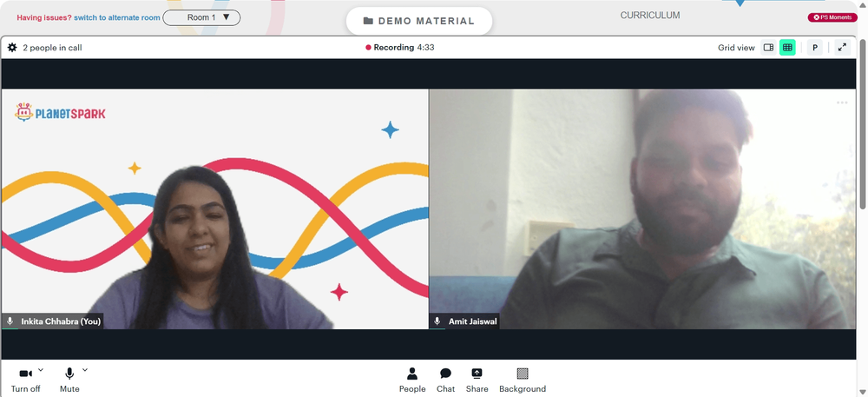Click the P button in call toolbar
Viewport: 868px width, 397px height.
814,48
